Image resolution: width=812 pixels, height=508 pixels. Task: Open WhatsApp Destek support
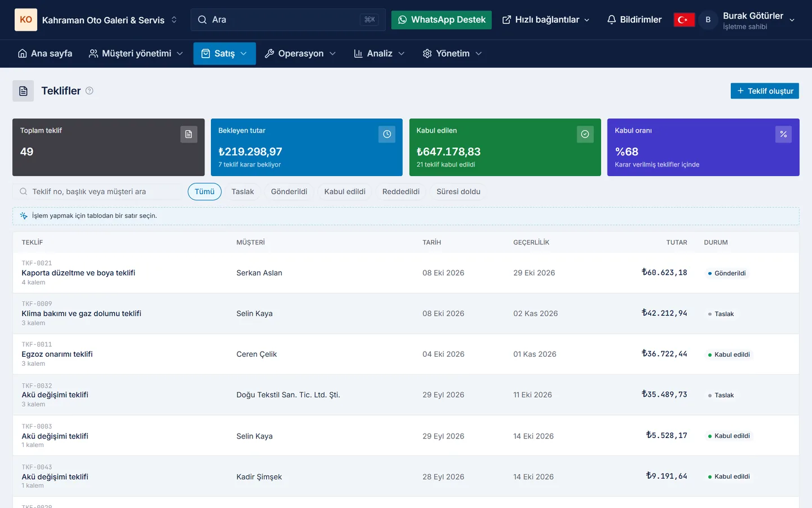(x=442, y=20)
